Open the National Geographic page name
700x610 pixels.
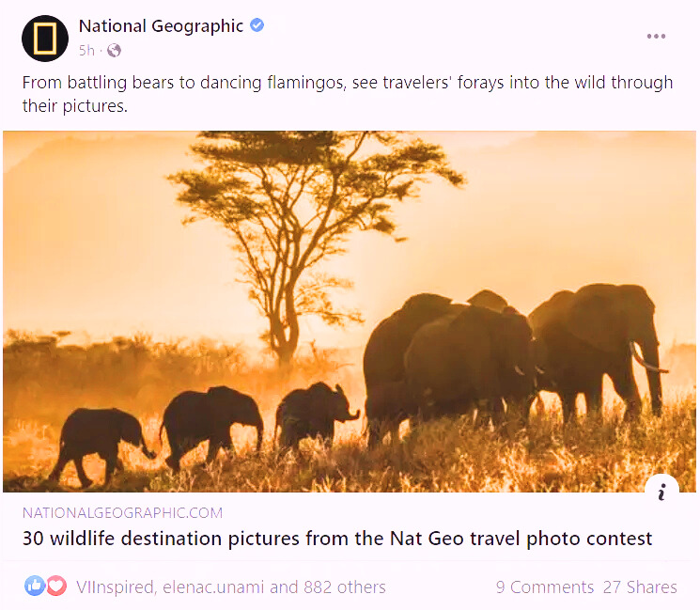click(x=161, y=26)
